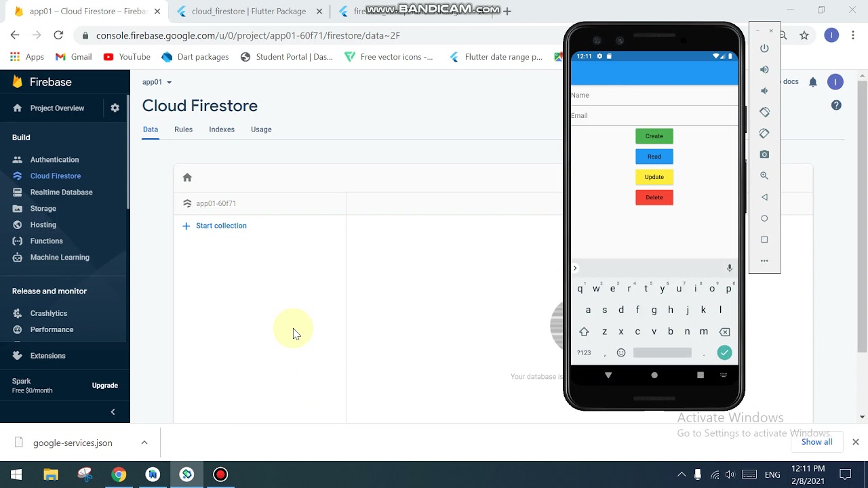This screenshot has width=868, height=488.
Task: Take emulator screenshot with camera icon
Action: (x=764, y=155)
